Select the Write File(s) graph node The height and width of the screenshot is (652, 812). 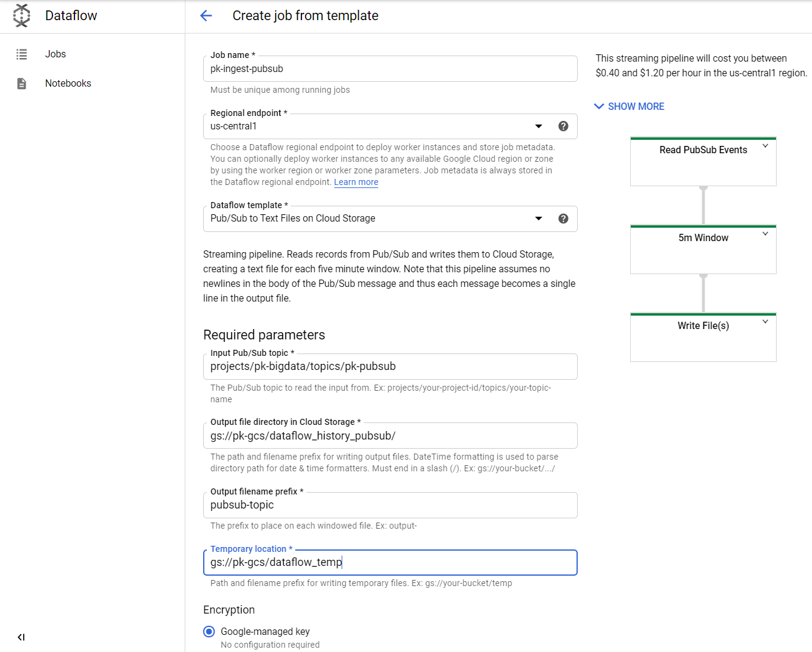coord(703,338)
